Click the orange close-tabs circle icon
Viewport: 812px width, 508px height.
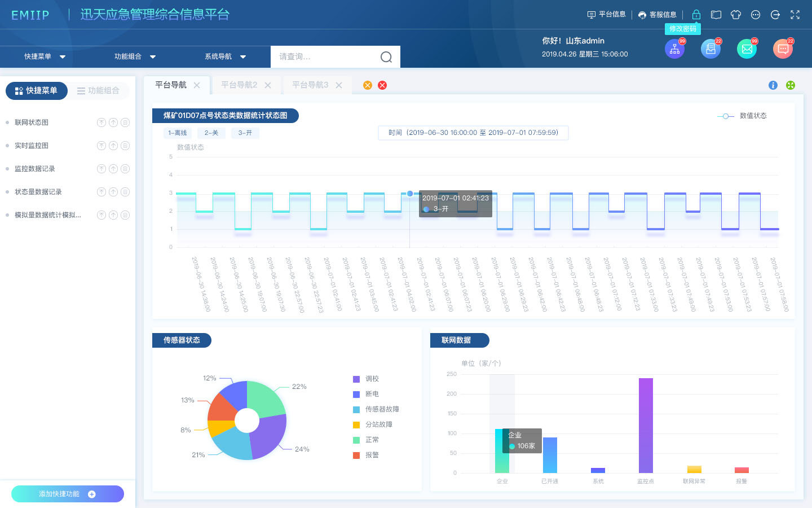pos(368,85)
